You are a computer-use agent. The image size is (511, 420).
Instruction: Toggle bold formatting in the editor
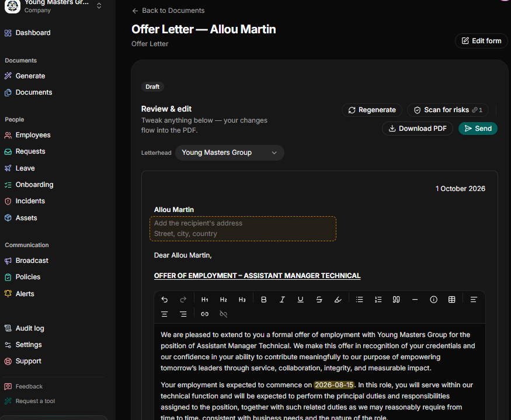tap(263, 299)
